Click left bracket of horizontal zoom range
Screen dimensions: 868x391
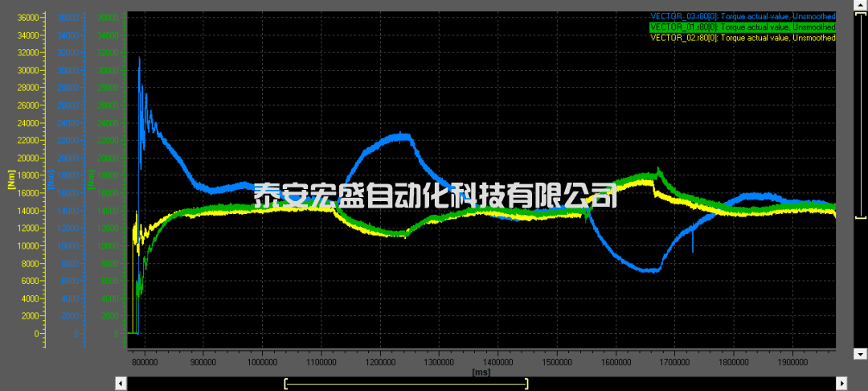[286, 384]
